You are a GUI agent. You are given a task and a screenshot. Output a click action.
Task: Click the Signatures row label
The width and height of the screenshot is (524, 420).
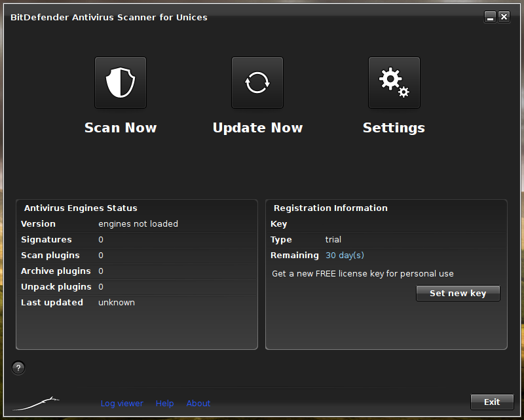pyautogui.click(x=47, y=240)
